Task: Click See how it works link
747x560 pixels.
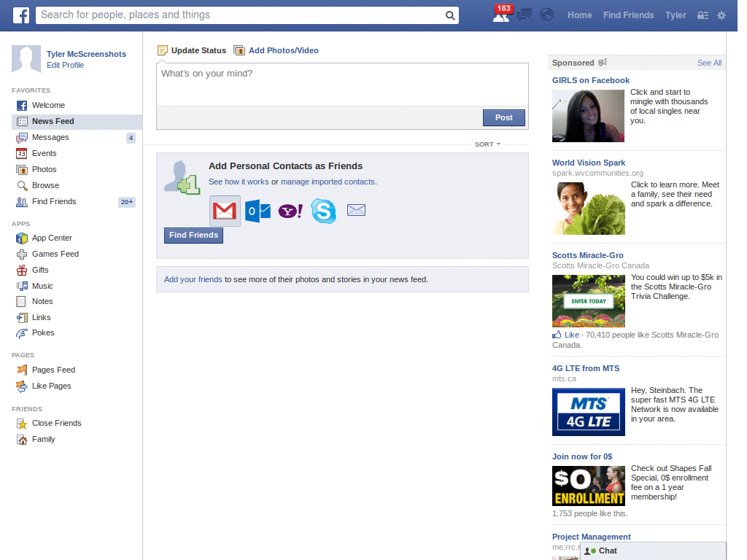Action: pyautogui.click(x=239, y=182)
